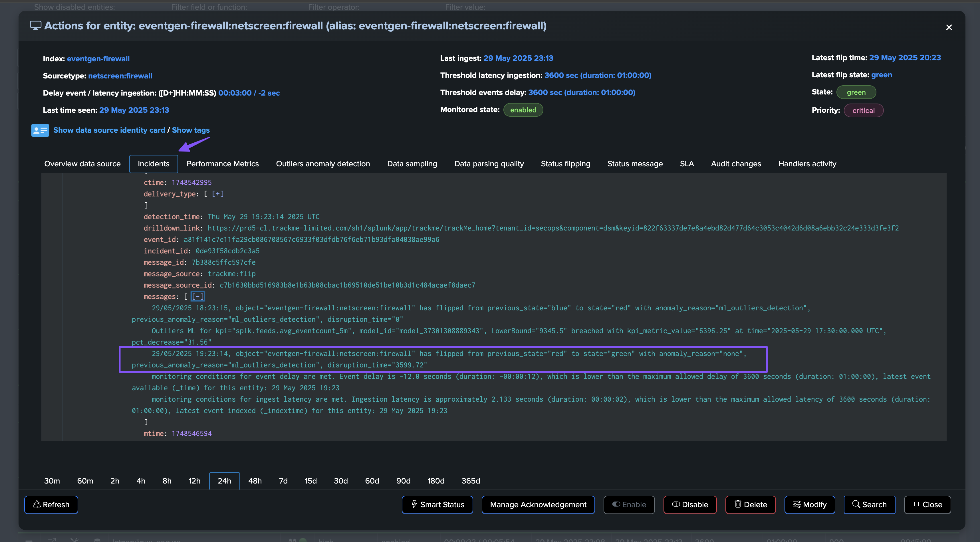
Task: Switch to Performance Metrics tab
Action: pos(222,163)
